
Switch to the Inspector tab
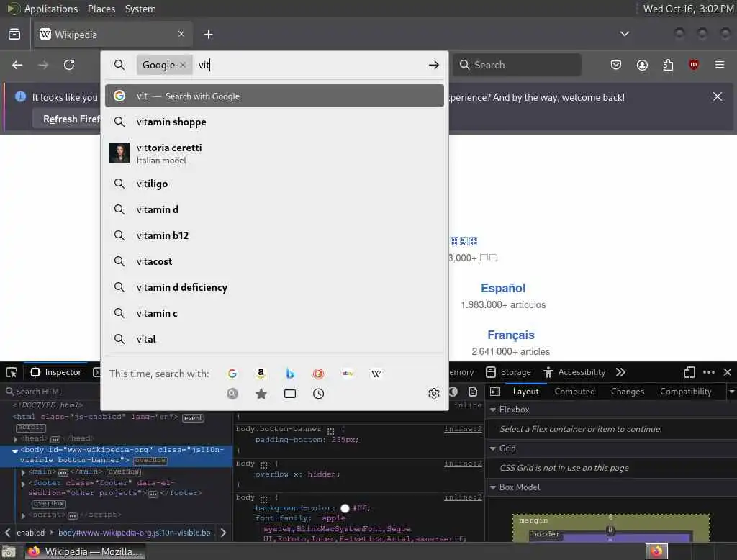[56, 372]
